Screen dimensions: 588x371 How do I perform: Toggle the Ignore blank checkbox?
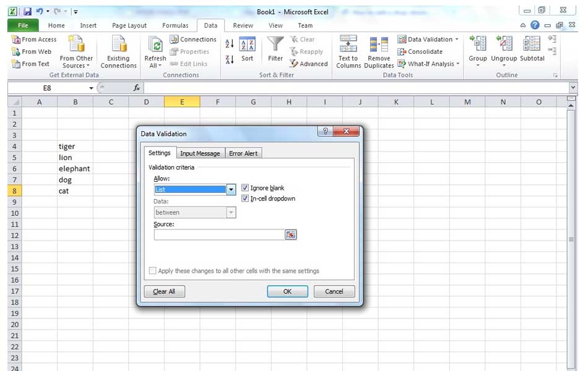(x=246, y=188)
